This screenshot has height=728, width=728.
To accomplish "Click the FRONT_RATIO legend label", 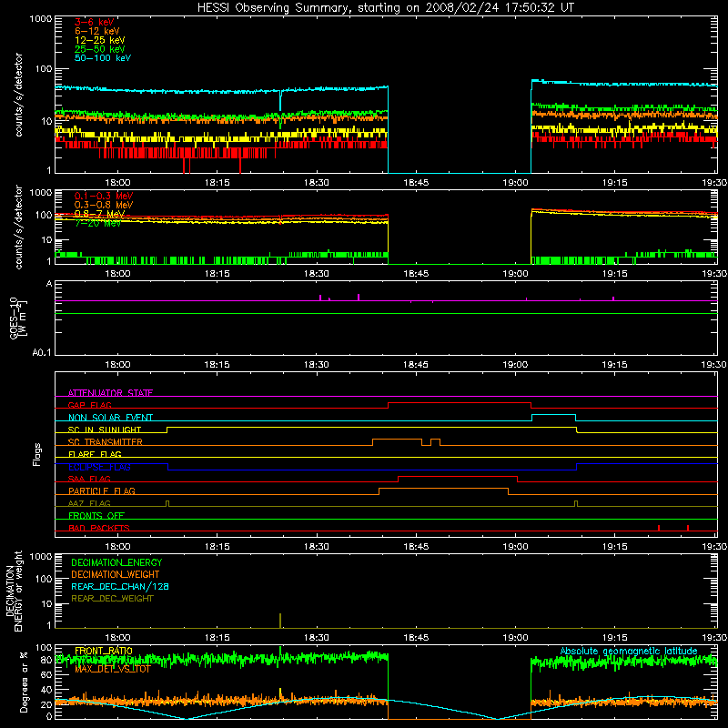I will point(104,651).
